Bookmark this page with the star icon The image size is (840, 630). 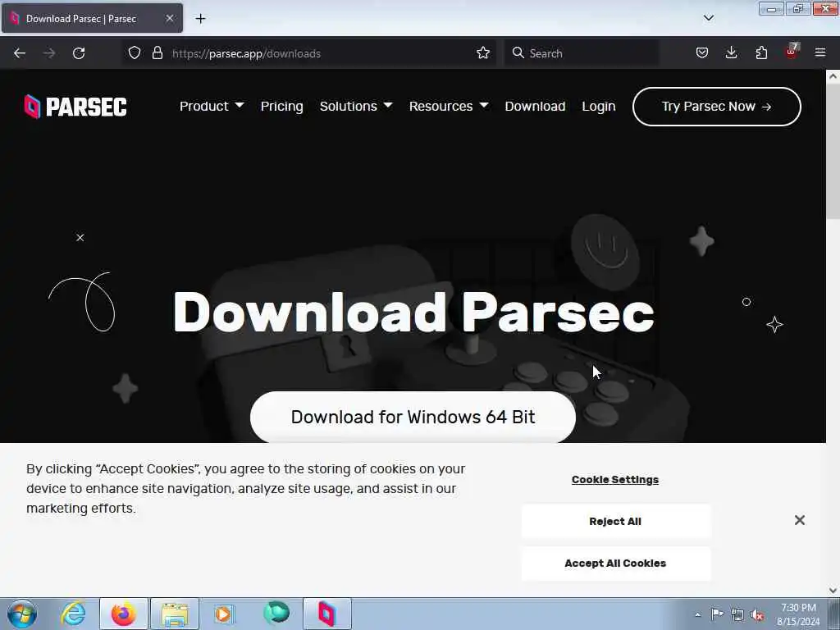(x=483, y=53)
